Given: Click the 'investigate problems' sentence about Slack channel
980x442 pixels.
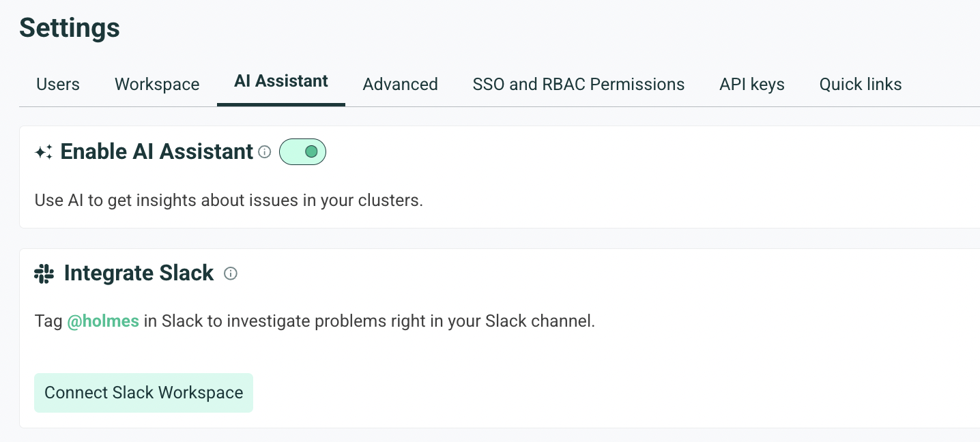Looking at the screenshot, I should pos(315,321).
